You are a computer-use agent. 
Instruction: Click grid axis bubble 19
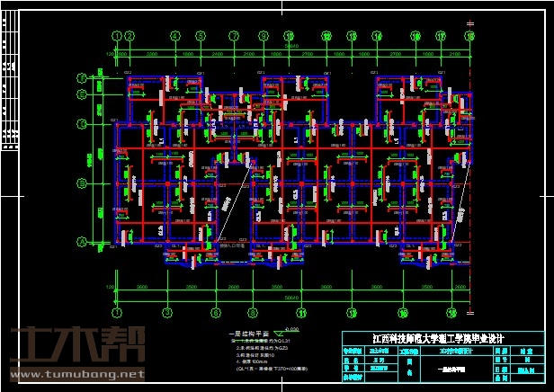pyautogui.click(x=469, y=36)
